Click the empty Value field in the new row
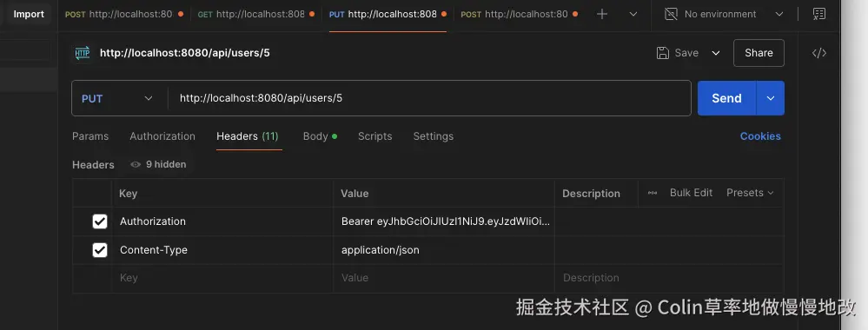 click(444, 279)
